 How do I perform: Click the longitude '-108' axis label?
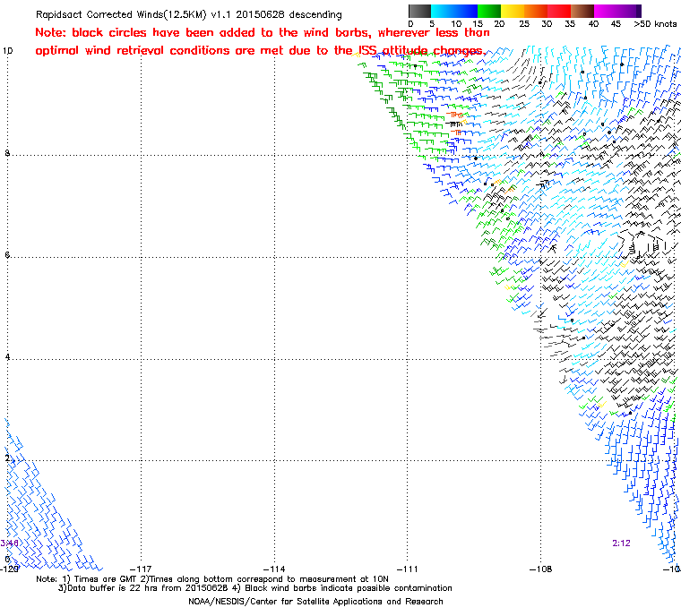coord(540,569)
